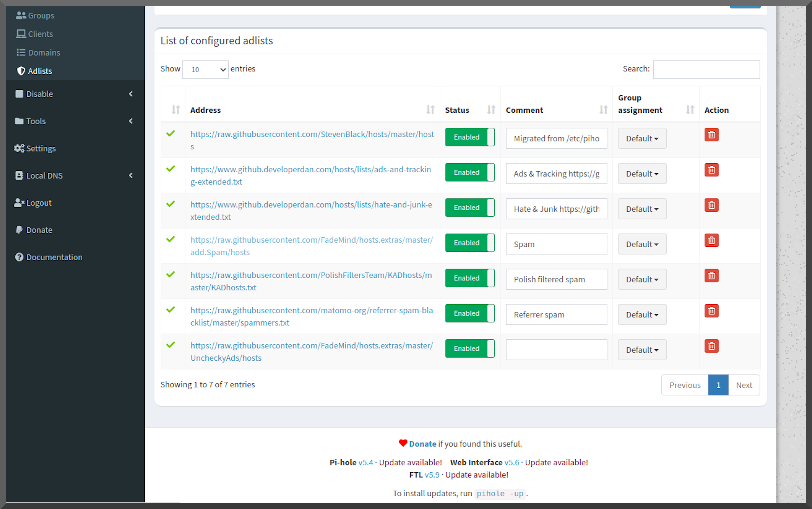Open Default group dropdown for KADhosts row
Viewport: 812px width, 509px height.
pyautogui.click(x=642, y=279)
